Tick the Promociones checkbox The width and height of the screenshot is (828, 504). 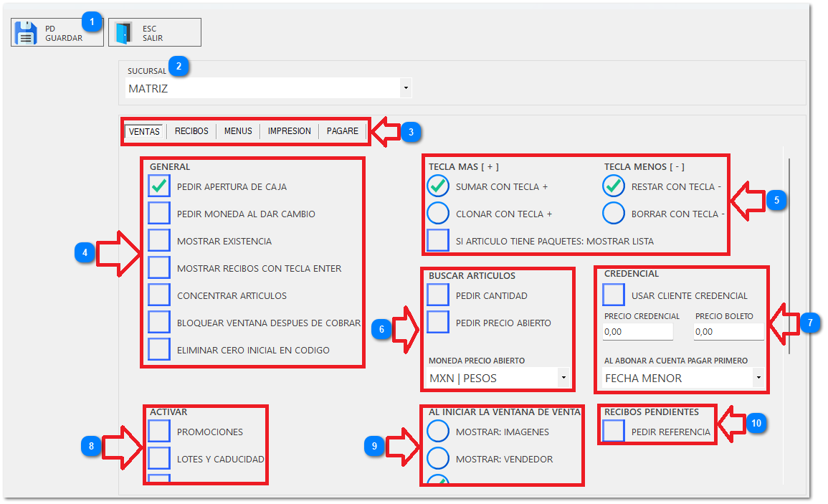coord(159,432)
